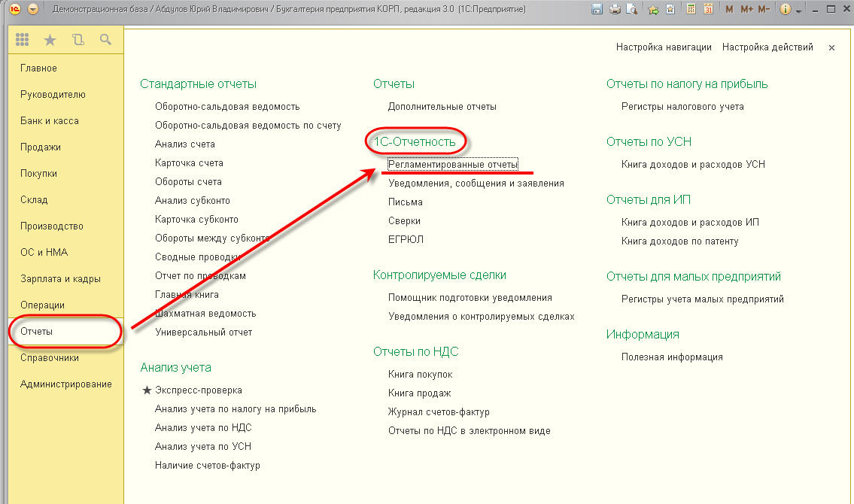Open Уведомления, сообщения и заявления

[x=476, y=184]
